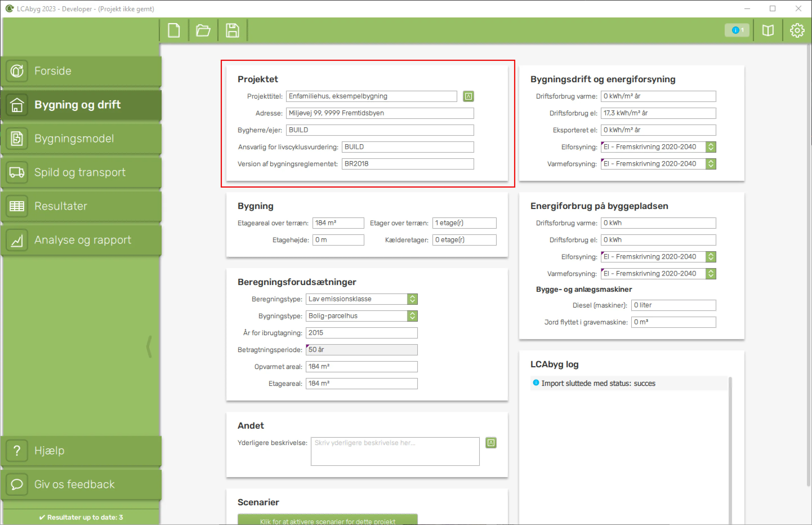The image size is (812, 525).
Task: Open the Analyse og rapport page
Action: (x=81, y=240)
